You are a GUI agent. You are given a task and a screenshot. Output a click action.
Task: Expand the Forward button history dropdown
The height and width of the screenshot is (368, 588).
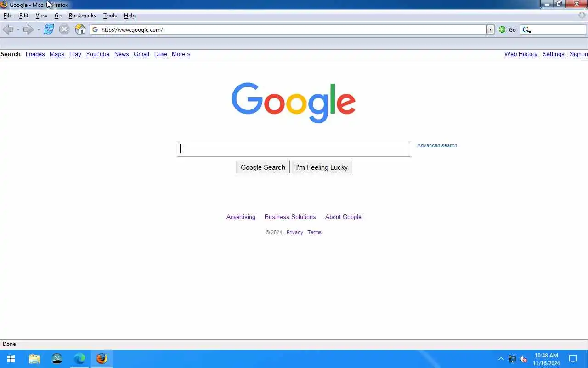tap(39, 30)
